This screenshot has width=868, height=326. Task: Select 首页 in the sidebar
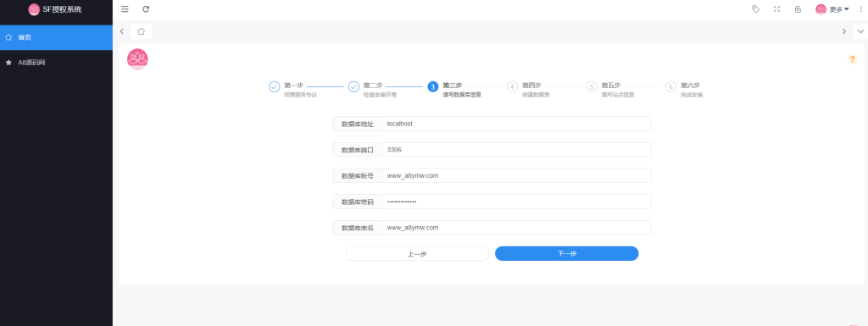coord(56,37)
